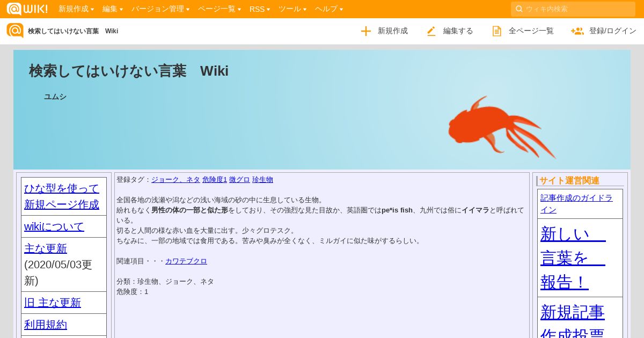The height and width of the screenshot is (338, 644).
Task: Click the magnifier icon in search box
Action: pyautogui.click(x=519, y=9)
